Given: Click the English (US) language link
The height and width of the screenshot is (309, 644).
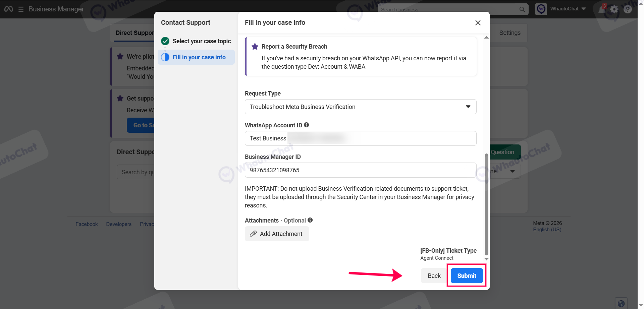Looking at the screenshot, I should [x=547, y=230].
